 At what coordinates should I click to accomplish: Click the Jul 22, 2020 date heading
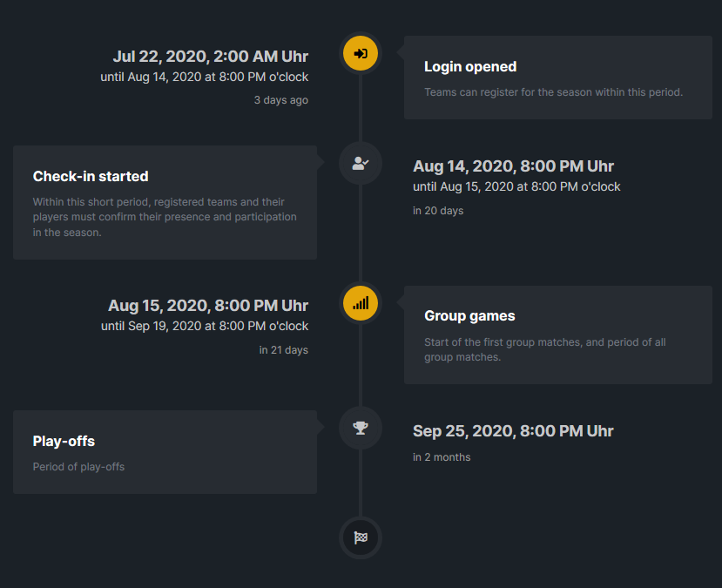[x=211, y=56]
